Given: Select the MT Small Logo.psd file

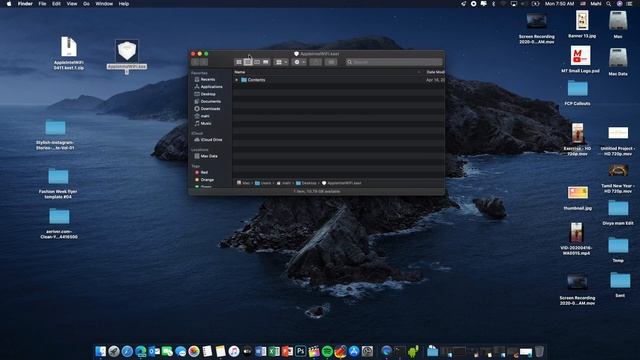Looking at the screenshot, I should coord(580,59).
